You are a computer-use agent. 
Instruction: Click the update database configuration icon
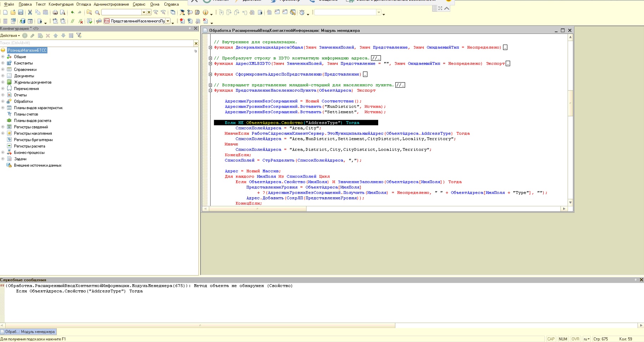pyautogui.click(x=22, y=21)
